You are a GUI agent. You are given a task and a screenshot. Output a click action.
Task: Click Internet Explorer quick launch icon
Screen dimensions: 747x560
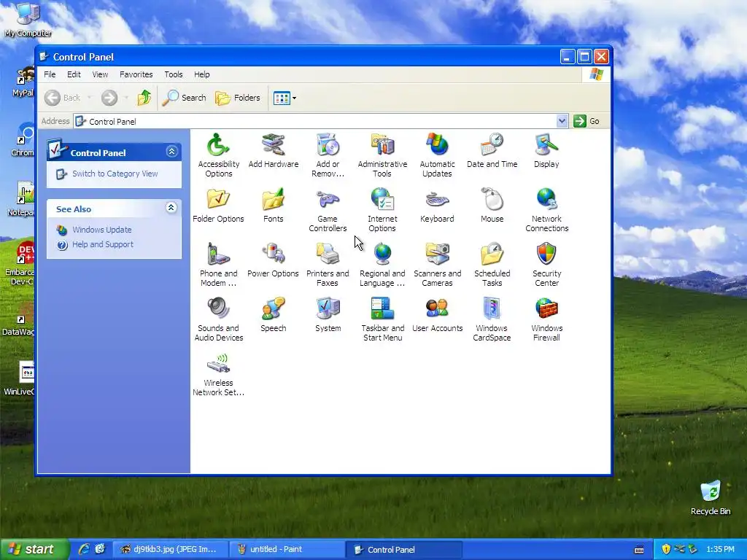pos(85,549)
